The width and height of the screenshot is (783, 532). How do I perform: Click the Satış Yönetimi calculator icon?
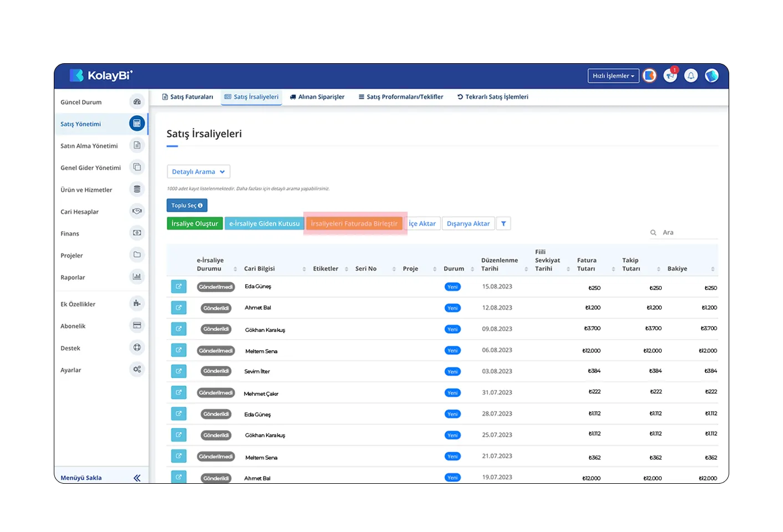pyautogui.click(x=137, y=124)
